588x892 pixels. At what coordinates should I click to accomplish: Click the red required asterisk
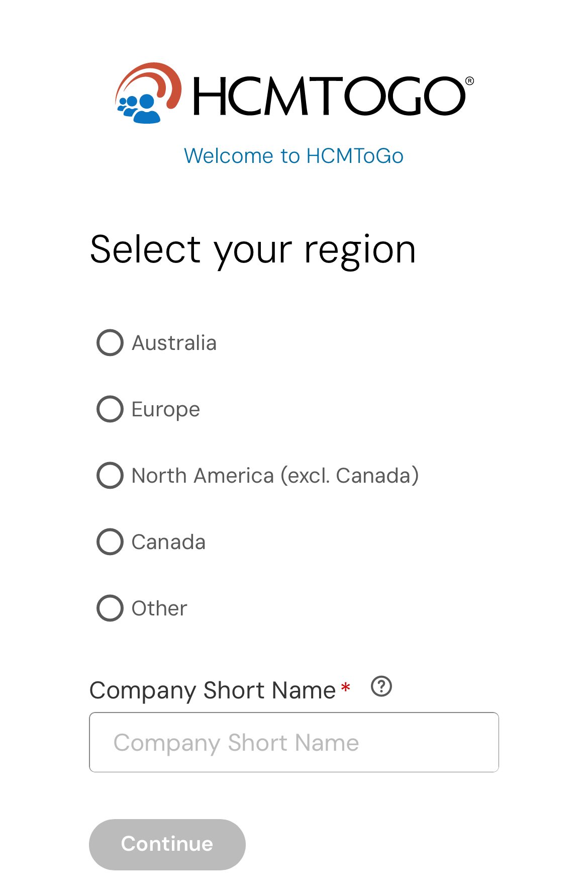coord(346,687)
